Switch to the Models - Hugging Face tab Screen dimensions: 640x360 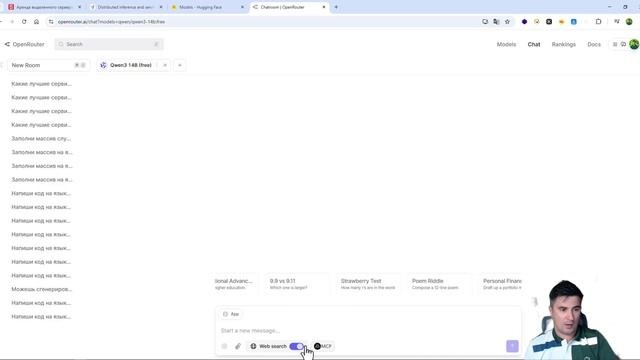pyautogui.click(x=207, y=7)
